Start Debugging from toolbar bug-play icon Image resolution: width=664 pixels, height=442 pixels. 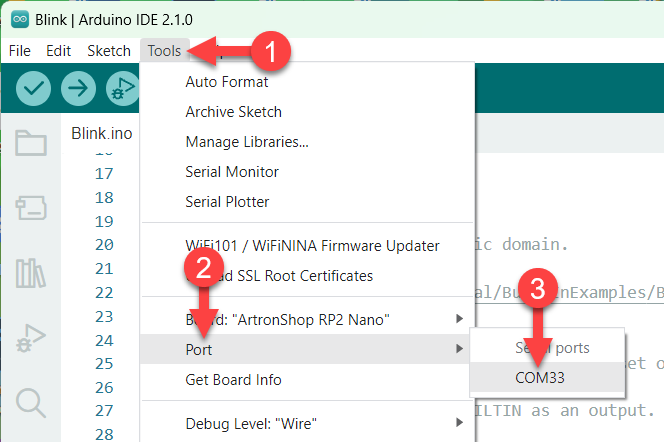(123, 88)
